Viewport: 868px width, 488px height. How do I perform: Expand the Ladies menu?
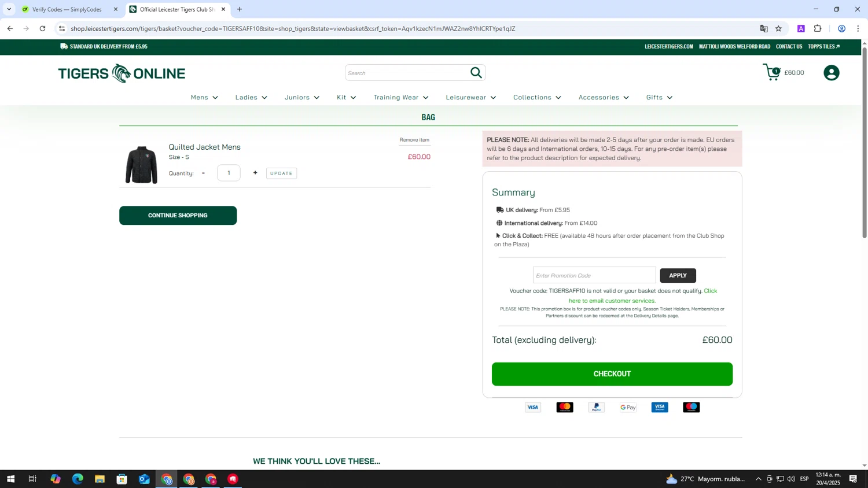pos(251,97)
